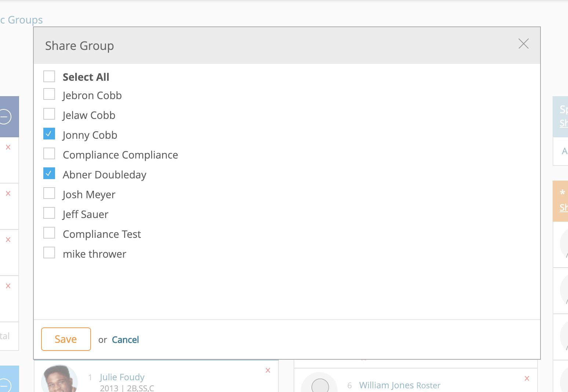Enable sharing with Jelaw Cobb
The height and width of the screenshot is (392, 568).
coord(49,114)
